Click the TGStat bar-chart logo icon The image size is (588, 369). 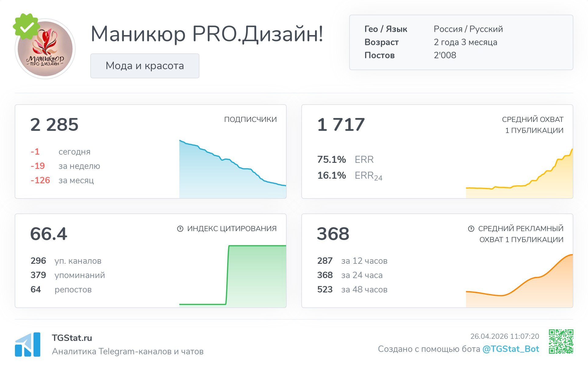tap(27, 345)
